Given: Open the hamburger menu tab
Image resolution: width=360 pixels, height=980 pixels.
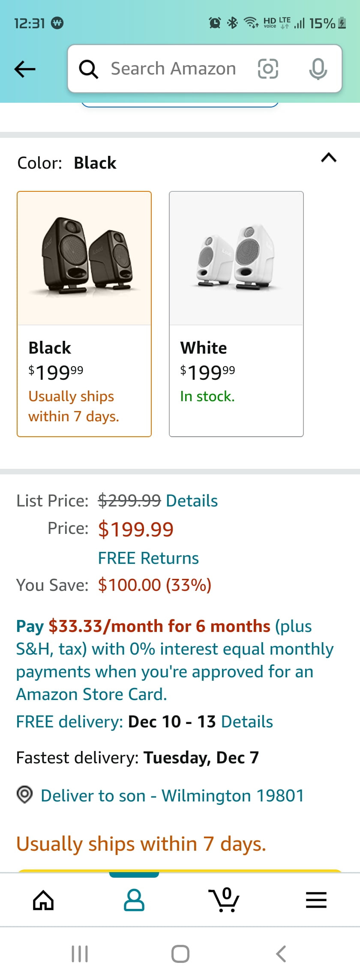Looking at the screenshot, I should point(316,900).
